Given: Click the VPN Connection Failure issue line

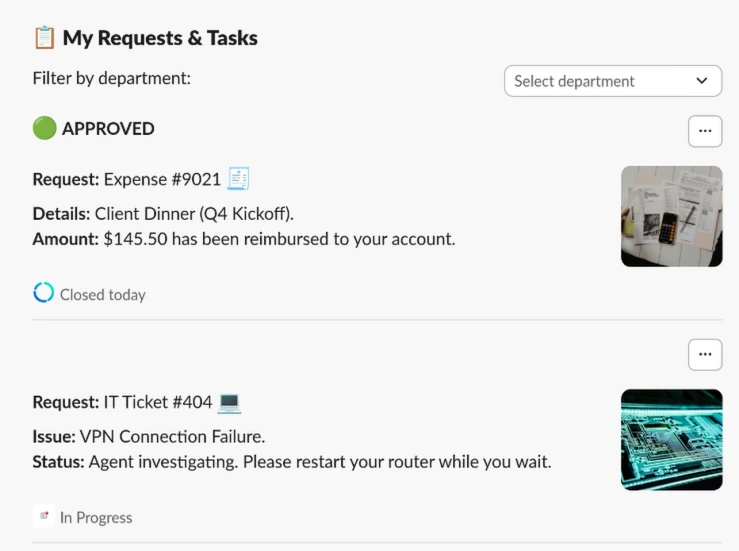Looking at the screenshot, I should (149, 437).
